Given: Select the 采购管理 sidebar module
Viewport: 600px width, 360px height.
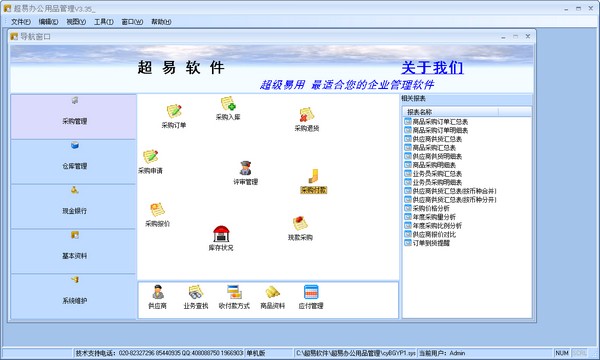Looking at the screenshot, I should [73, 117].
